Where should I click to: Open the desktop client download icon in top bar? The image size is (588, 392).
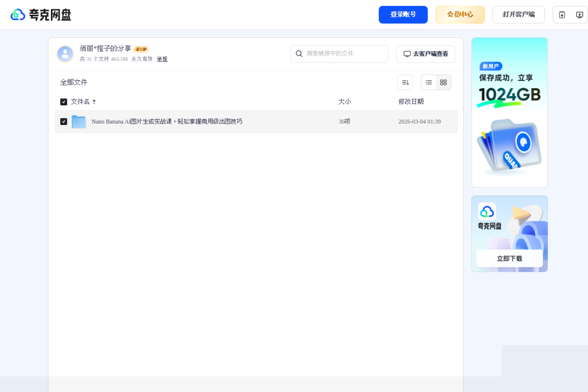tap(579, 14)
